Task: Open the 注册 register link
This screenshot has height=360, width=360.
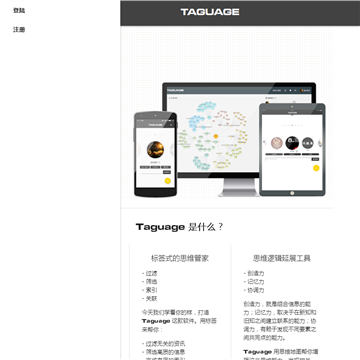Action: point(19,30)
